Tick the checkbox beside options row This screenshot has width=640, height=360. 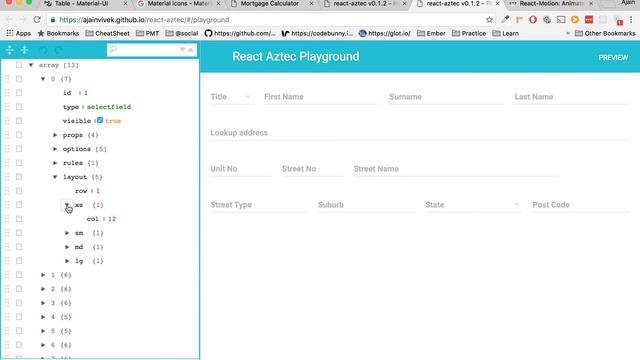click(19, 149)
